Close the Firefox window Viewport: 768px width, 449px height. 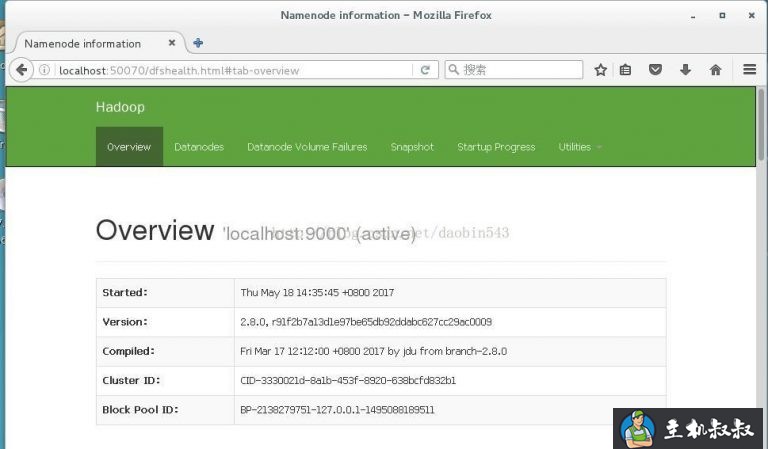(x=751, y=16)
